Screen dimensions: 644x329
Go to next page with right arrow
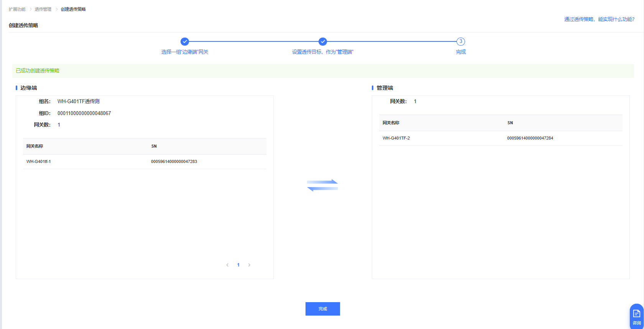pos(249,265)
